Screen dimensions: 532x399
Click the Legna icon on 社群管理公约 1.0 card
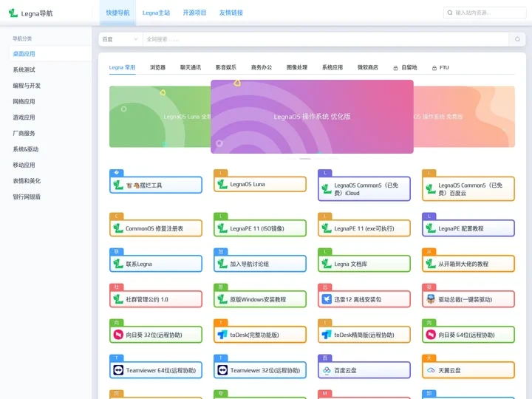coord(118,299)
